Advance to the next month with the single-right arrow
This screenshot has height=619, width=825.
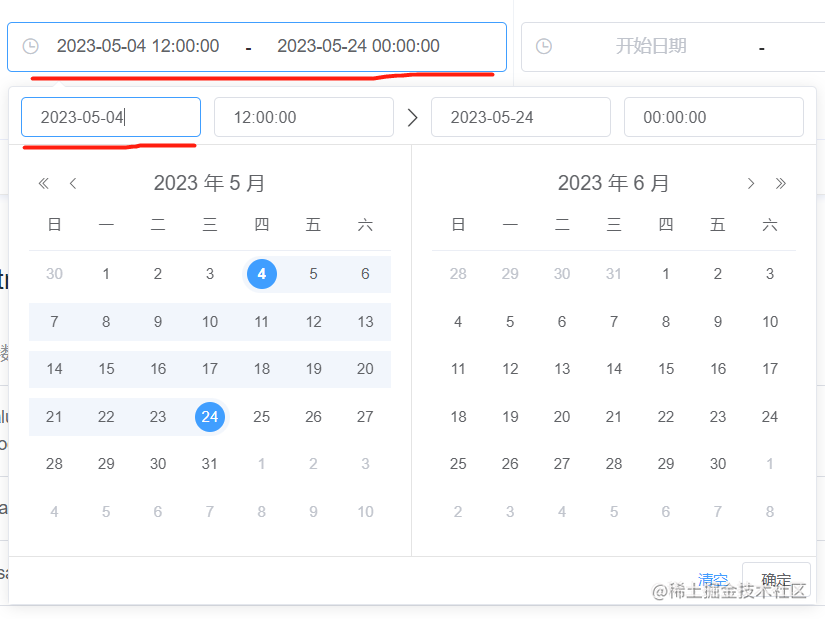click(750, 183)
